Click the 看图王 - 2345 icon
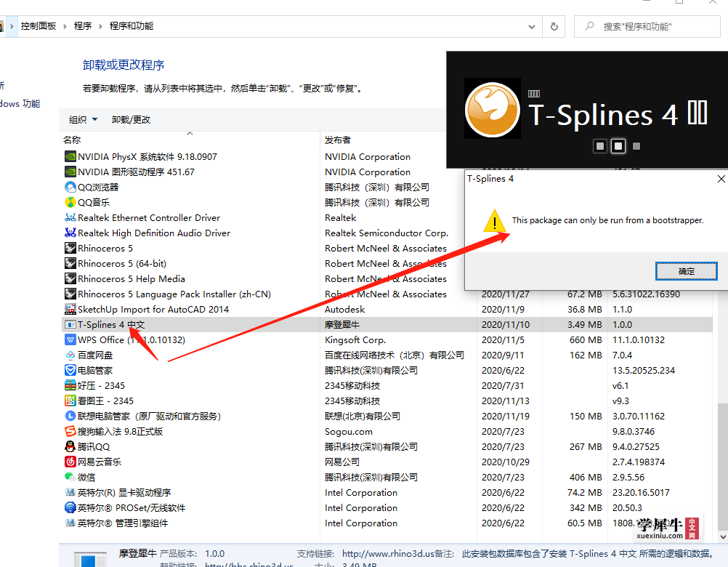Screen dimensions: 728x567 70,401
